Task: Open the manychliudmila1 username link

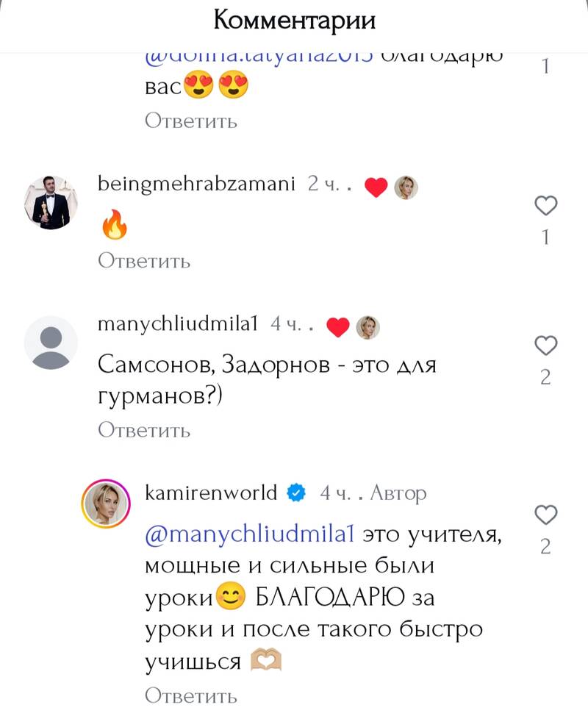Action: pos(178,324)
